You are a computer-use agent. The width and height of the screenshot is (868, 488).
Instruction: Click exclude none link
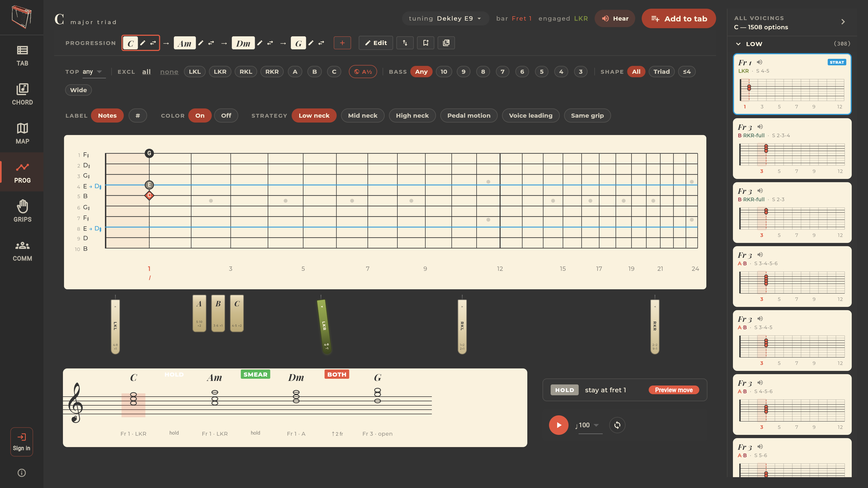coord(169,72)
